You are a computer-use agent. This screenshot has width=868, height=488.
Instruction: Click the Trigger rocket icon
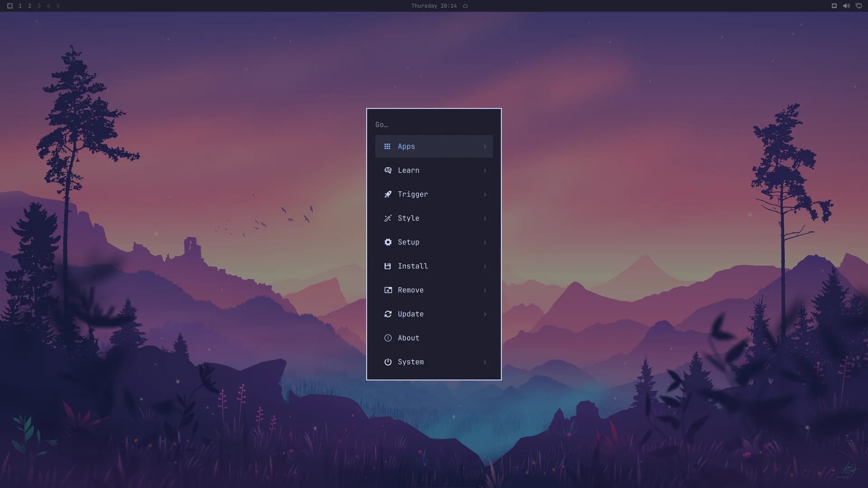coord(388,194)
